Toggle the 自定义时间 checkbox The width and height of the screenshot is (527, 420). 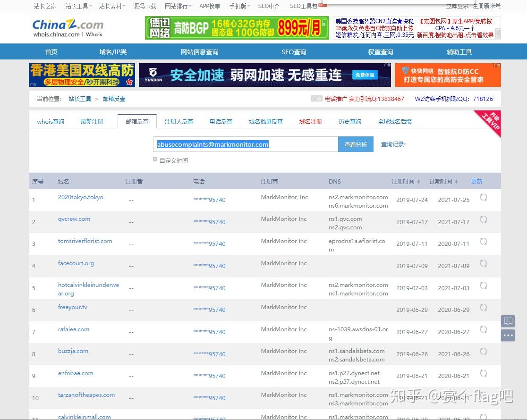(155, 159)
